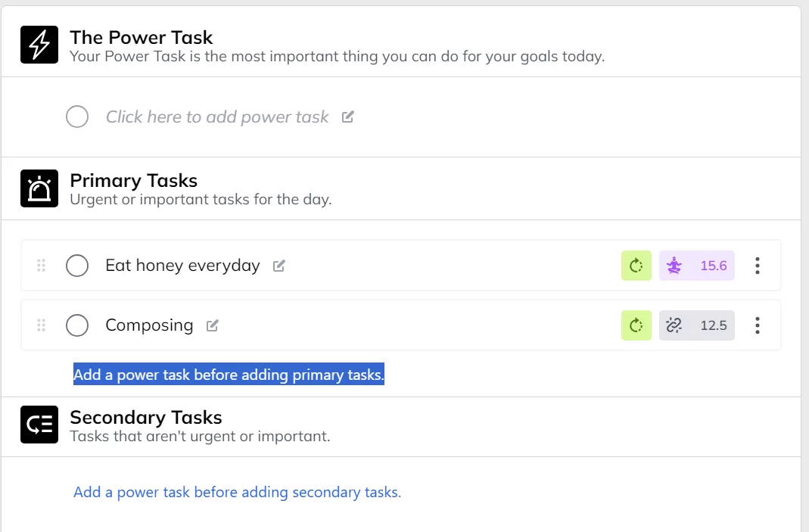
Task: Open the three-dot menu for Eat honey everyday
Action: point(758,266)
